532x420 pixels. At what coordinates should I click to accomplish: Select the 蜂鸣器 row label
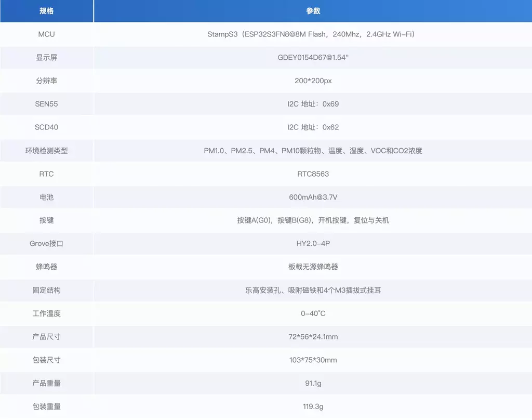[46, 267]
